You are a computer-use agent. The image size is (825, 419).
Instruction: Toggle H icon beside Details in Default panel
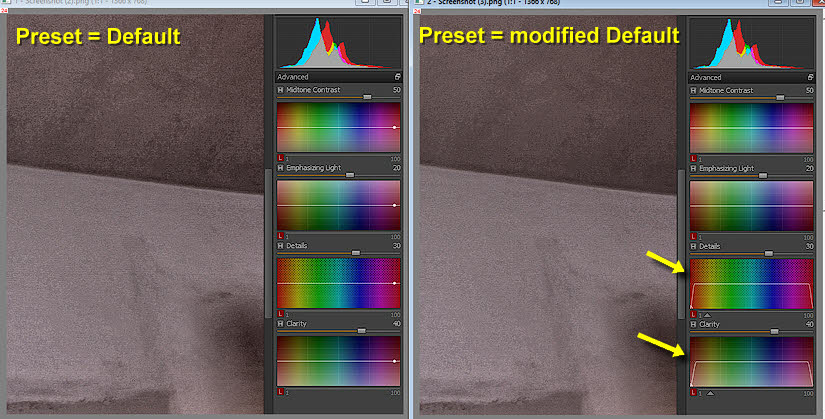281,246
